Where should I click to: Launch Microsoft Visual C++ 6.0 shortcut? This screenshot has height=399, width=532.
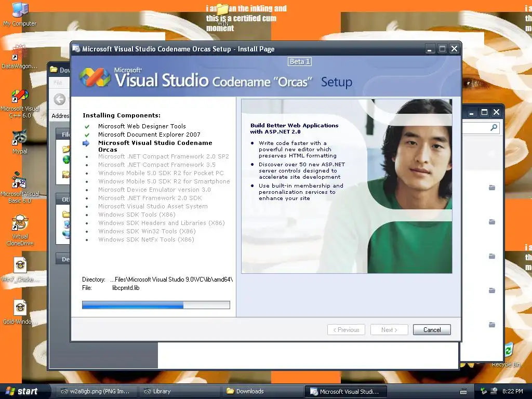[x=20, y=103]
